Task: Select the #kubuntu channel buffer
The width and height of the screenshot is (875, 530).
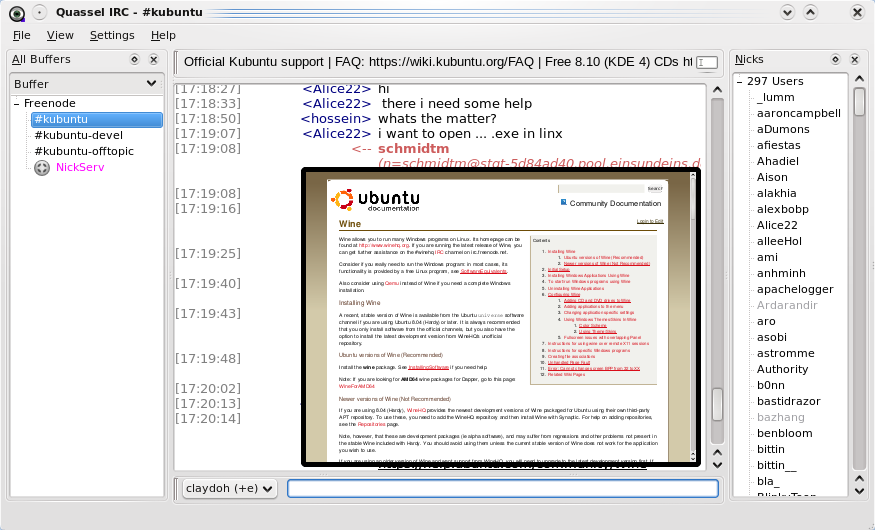Action: [97, 119]
